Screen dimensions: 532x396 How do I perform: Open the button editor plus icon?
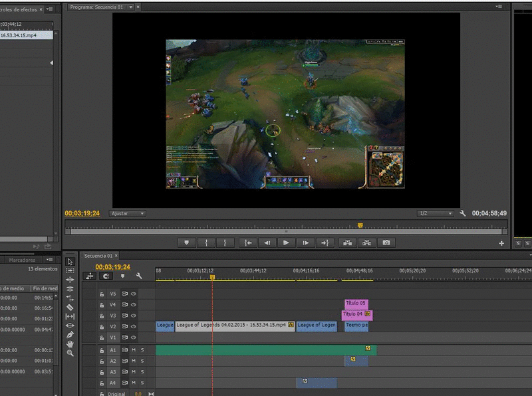(501, 243)
